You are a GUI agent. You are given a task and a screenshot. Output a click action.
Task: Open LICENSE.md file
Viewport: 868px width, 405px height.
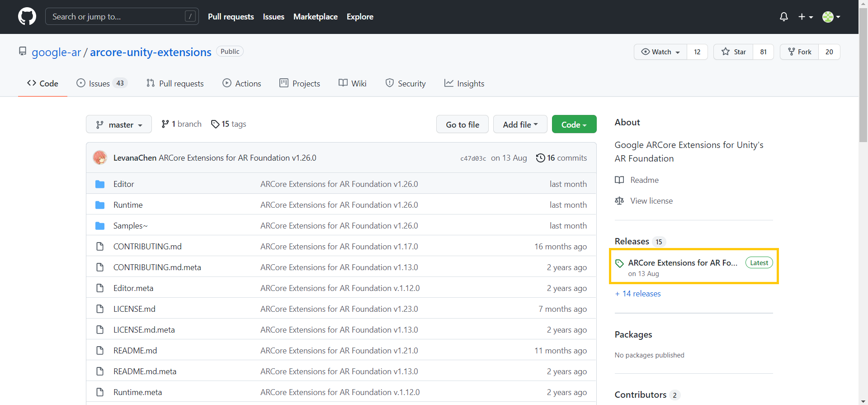tap(134, 309)
